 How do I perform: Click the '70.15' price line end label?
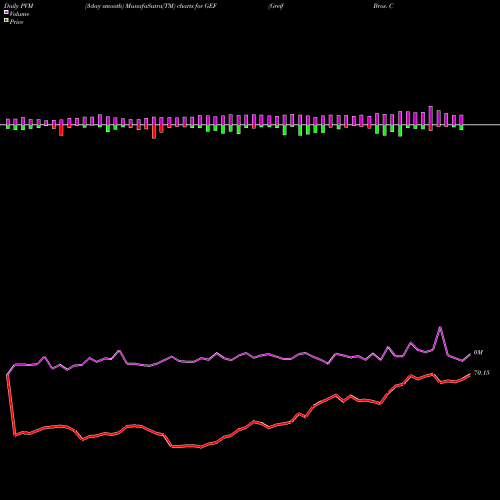482,373
